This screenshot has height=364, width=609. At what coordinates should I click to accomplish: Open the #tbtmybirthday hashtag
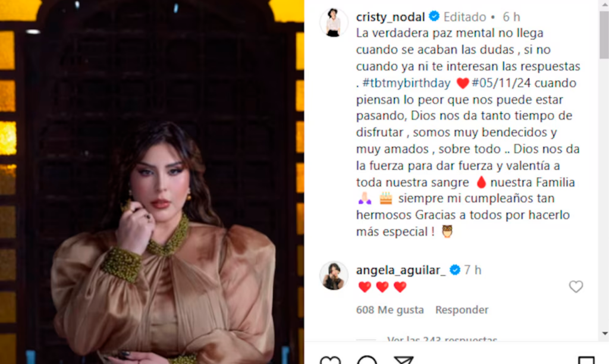[x=406, y=83]
